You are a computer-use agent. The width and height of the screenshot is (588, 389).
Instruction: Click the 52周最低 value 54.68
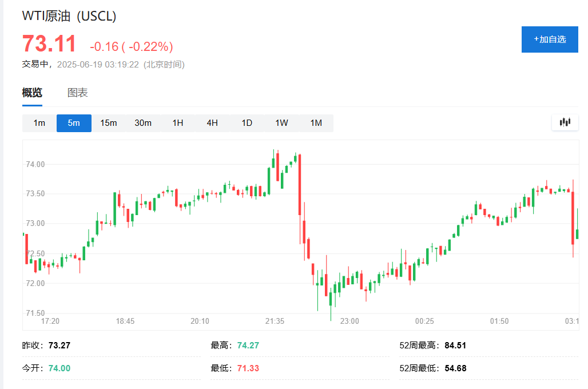coord(455,368)
